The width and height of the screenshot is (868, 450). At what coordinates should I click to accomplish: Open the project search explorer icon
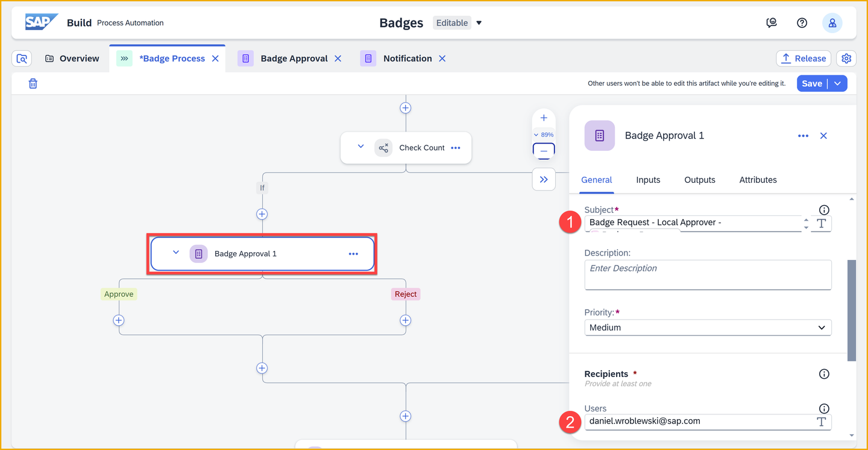pos(22,59)
